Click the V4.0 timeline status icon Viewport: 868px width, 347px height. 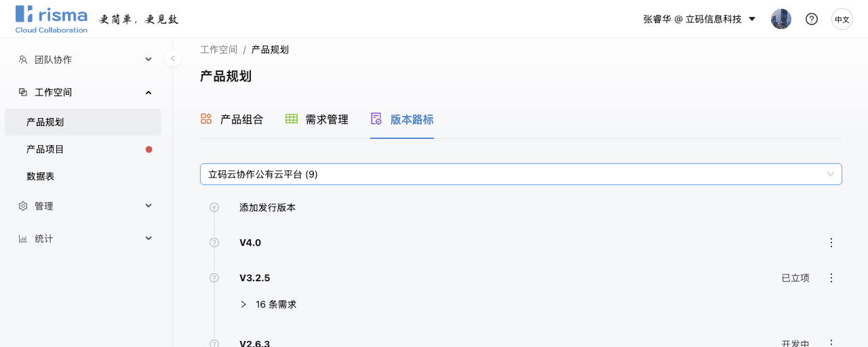214,243
